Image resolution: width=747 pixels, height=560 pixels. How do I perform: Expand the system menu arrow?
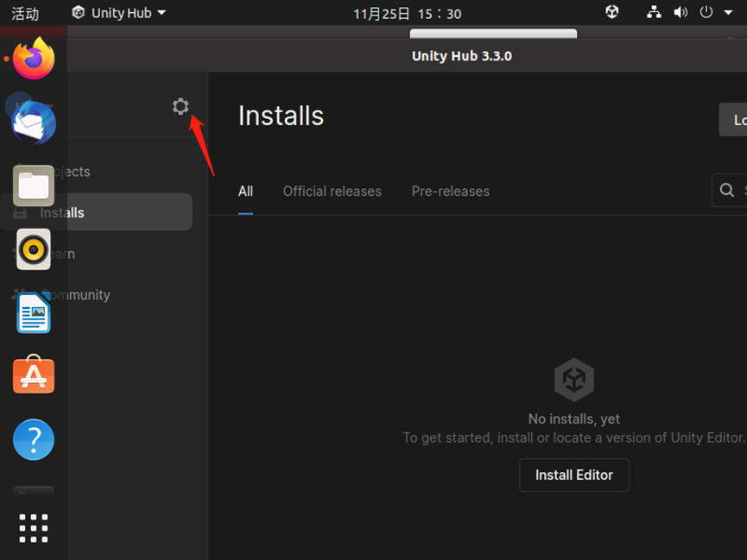tap(728, 12)
